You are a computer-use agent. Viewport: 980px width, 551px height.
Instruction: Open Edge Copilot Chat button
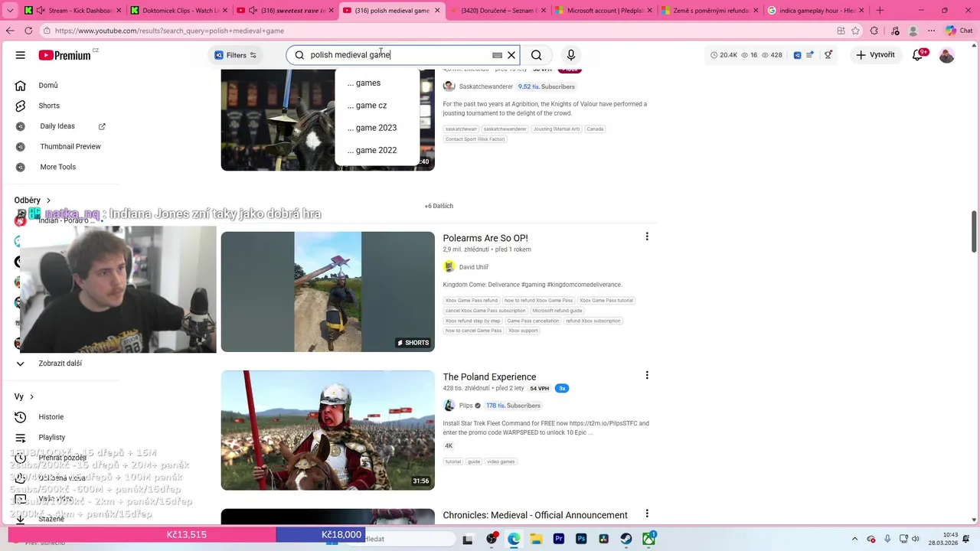click(x=960, y=31)
